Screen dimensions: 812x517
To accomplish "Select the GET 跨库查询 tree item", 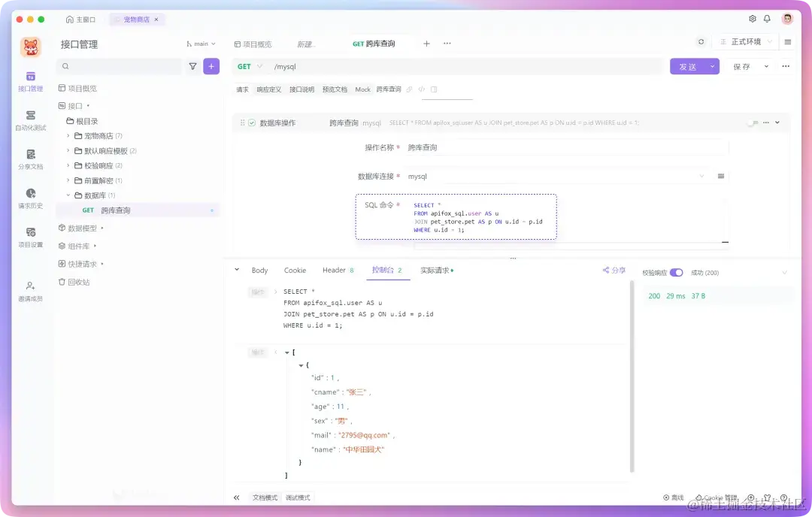I will click(x=138, y=210).
